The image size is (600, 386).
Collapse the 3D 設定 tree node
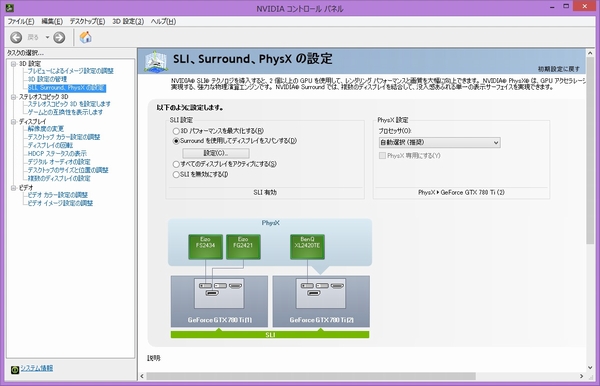pyautogui.click(x=13, y=64)
